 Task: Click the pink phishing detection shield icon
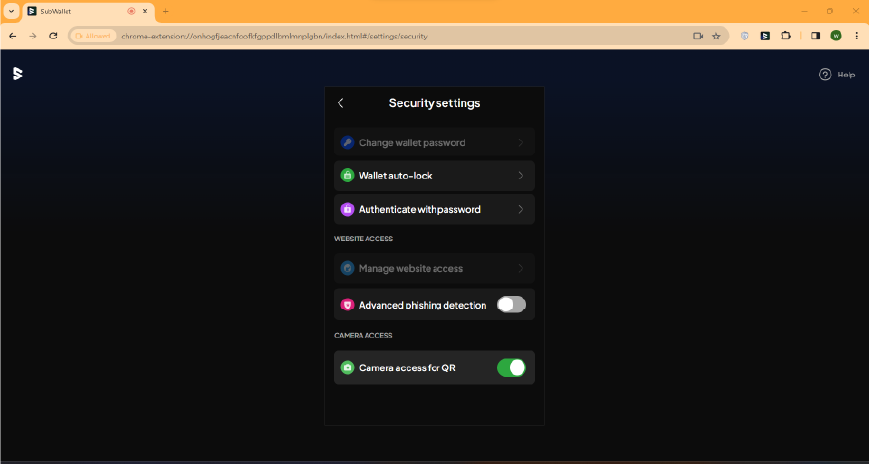347,305
